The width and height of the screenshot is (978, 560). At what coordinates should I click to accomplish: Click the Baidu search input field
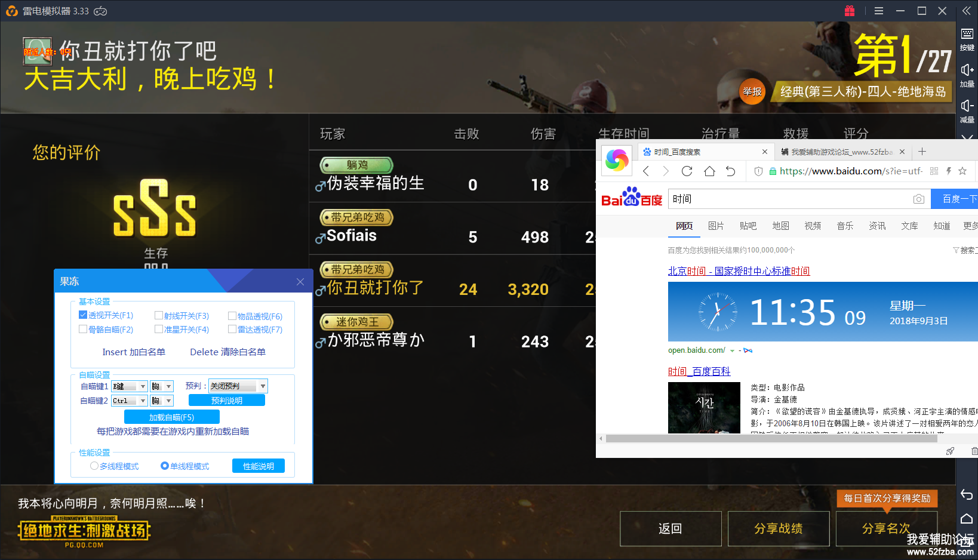point(788,199)
